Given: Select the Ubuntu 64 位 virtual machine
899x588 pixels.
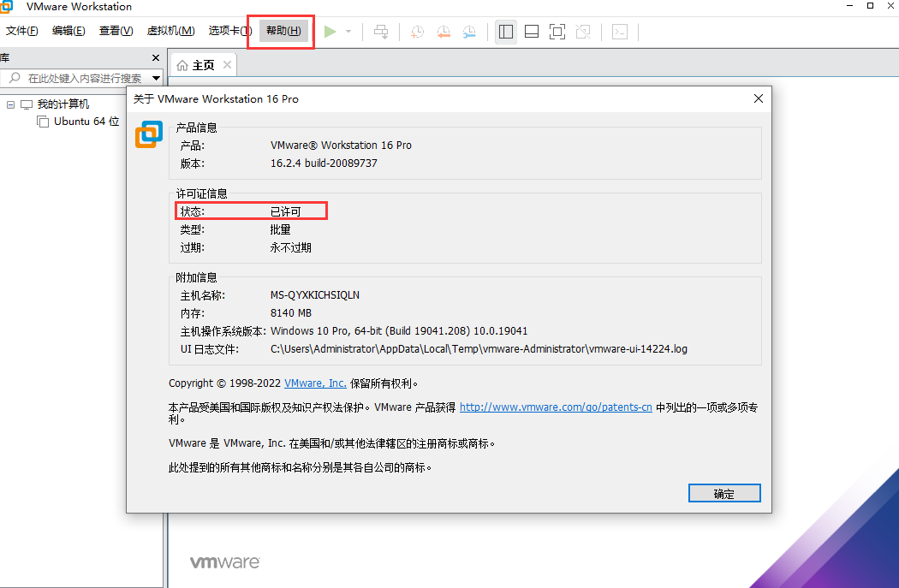Looking at the screenshot, I should pos(84,121).
